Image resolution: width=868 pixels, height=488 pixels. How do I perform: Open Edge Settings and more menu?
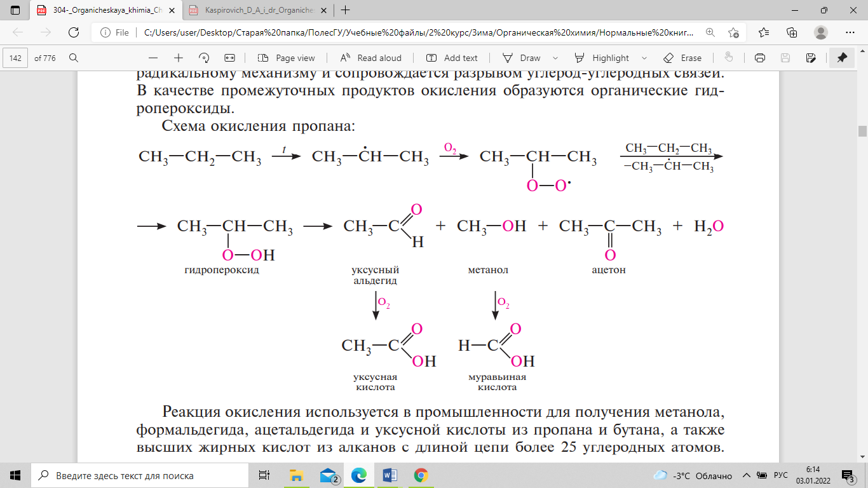850,32
